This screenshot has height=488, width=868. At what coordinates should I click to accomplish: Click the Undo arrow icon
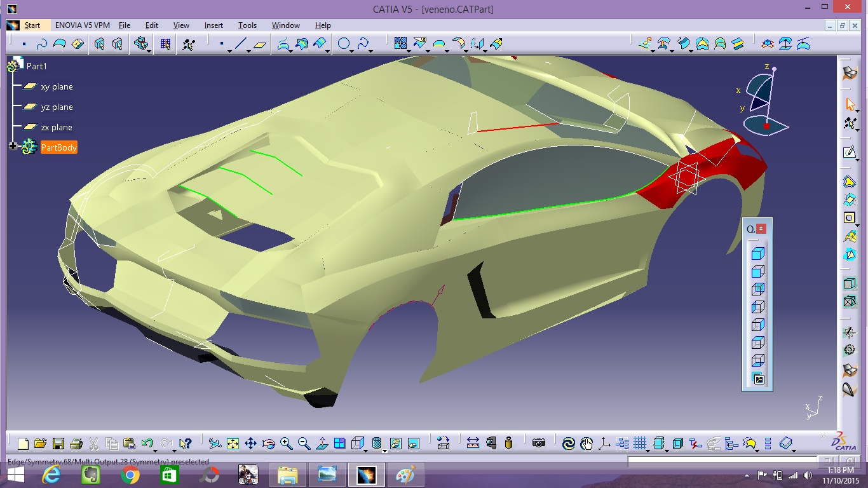pyautogui.click(x=147, y=443)
